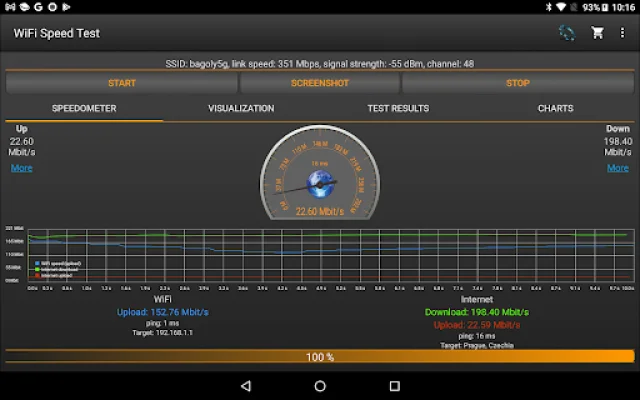Image resolution: width=640 pixels, height=400 pixels.
Task: Take a screenshot with SCREENSHOT button
Action: [320, 83]
